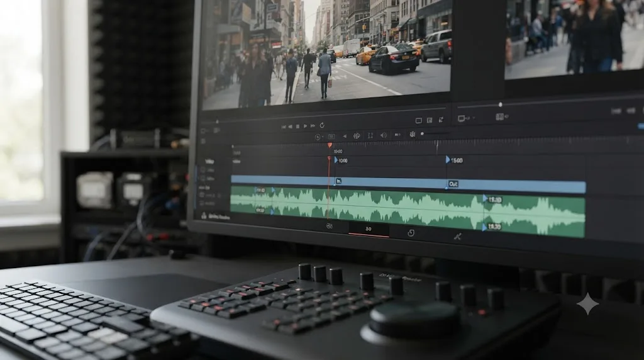Toggle the second audio track enable checkbox
This screenshot has width=644, height=360.
pos(202,203)
